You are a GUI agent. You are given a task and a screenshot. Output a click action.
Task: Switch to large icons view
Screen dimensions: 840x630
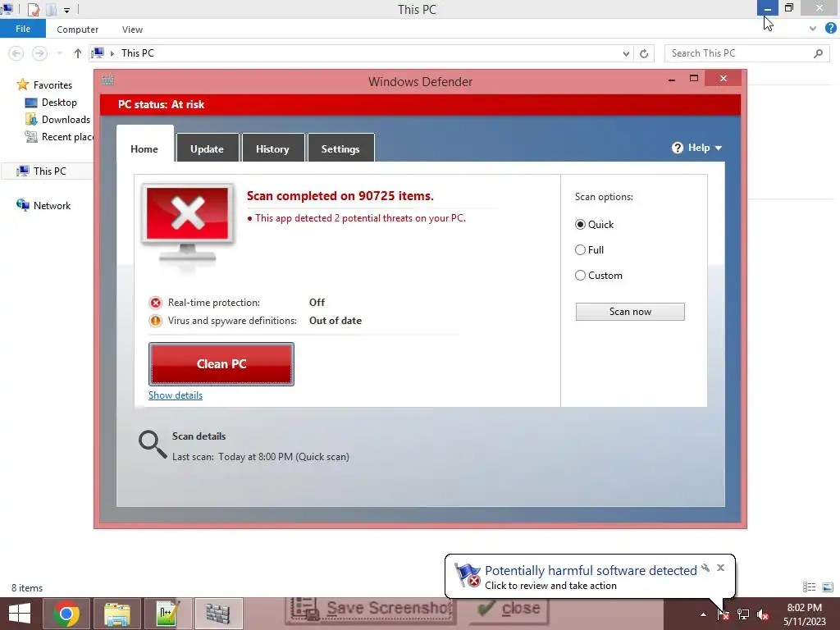(x=828, y=587)
